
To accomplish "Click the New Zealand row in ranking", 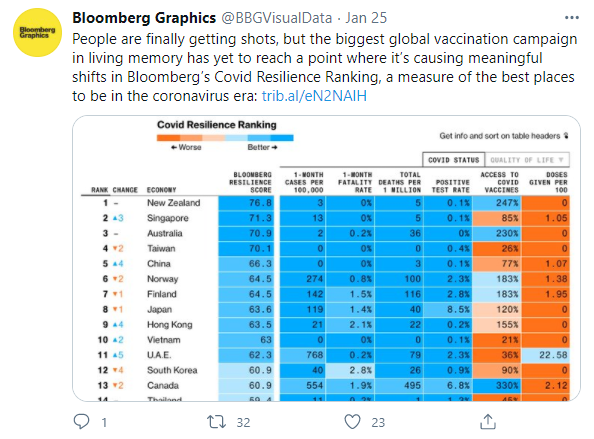I will (325, 203).
